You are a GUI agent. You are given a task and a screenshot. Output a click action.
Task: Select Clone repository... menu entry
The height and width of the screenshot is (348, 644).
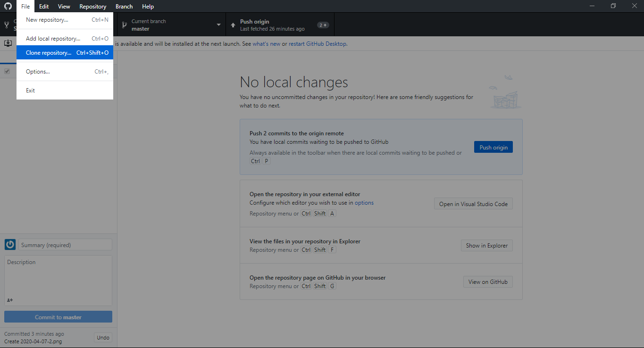click(65, 53)
